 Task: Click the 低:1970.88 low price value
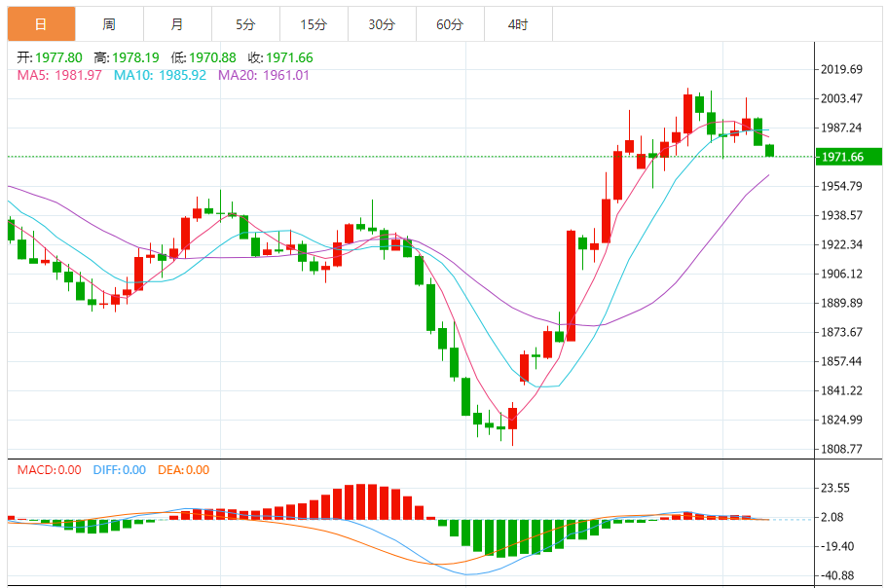(203, 57)
